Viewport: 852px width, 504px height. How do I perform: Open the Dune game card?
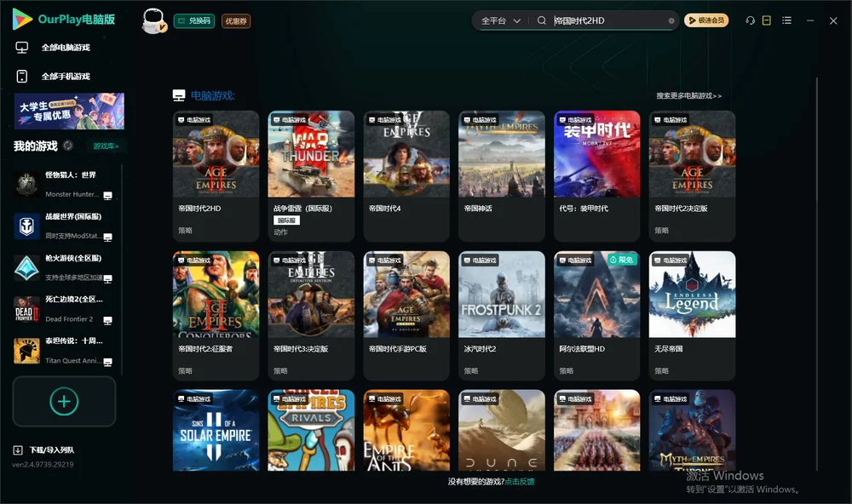[502, 430]
